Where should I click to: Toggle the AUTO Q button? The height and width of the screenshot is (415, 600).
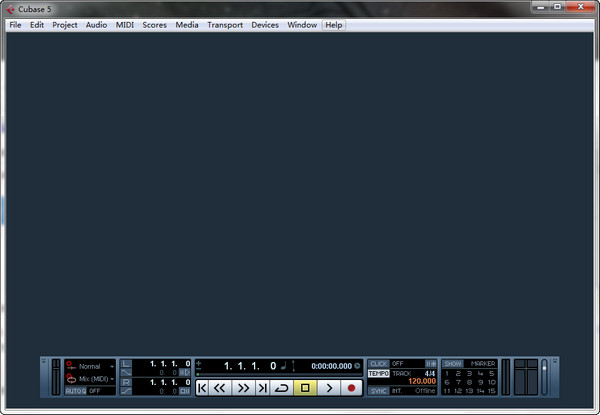click(x=75, y=391)
